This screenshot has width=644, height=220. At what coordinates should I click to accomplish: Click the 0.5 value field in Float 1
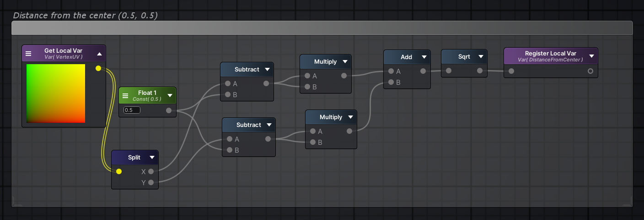tap(132, 110)
